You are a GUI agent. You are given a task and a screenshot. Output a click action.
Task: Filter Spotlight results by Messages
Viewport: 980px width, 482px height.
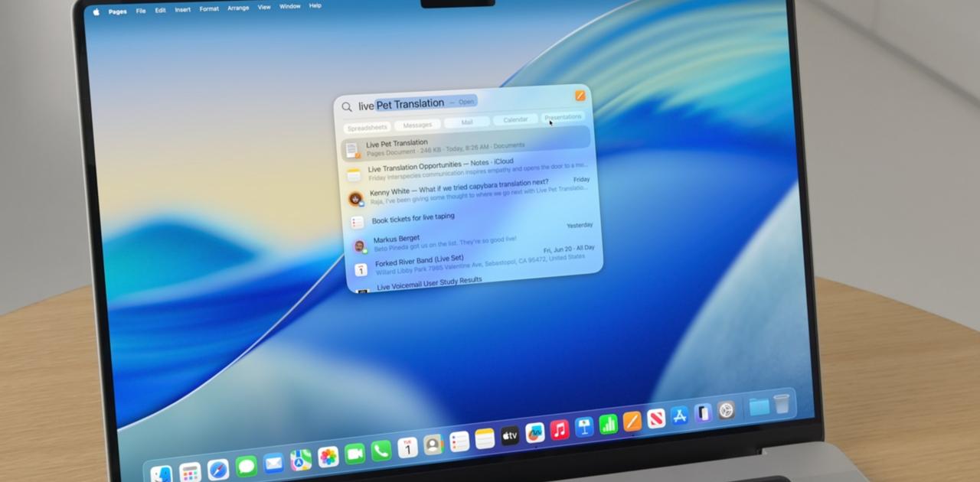tap(417, 125)
